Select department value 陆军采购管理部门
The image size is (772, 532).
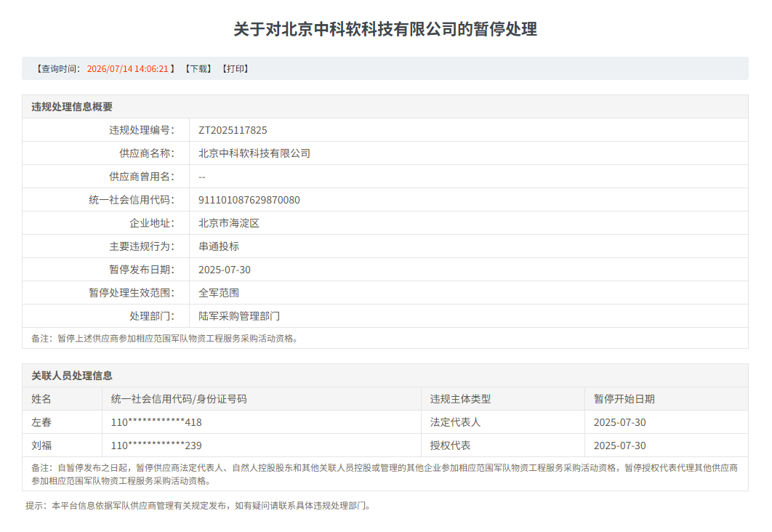pos(239,316)
